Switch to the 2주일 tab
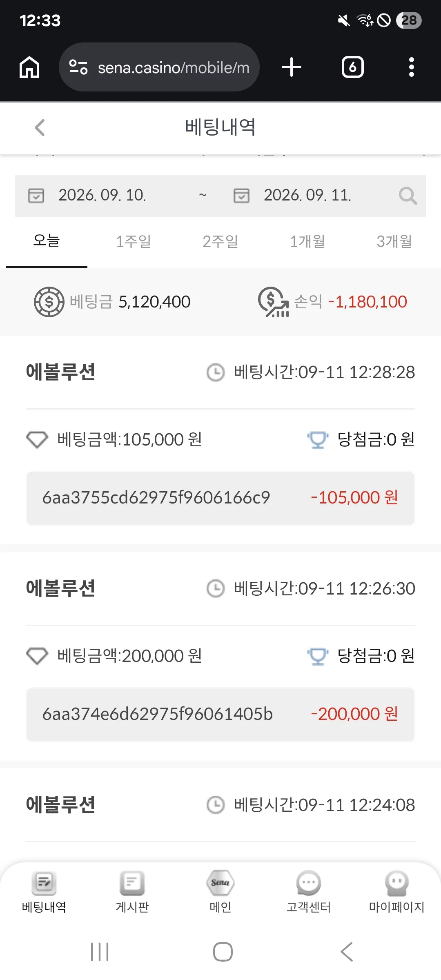This screenshot has height=980, width=441. point(220,241)
